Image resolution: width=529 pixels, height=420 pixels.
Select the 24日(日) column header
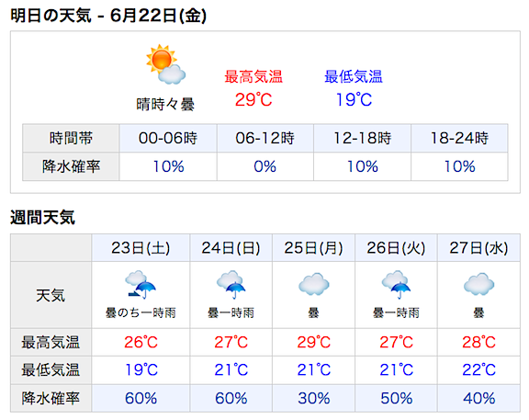point(231,248)
